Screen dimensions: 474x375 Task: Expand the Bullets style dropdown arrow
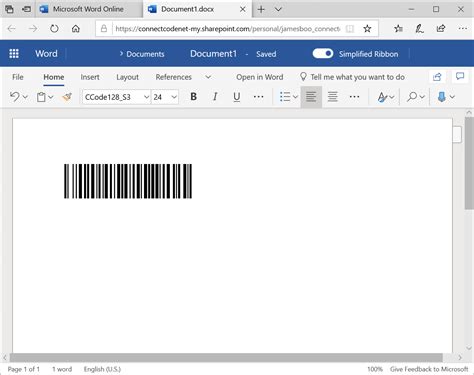click(295, 97)
